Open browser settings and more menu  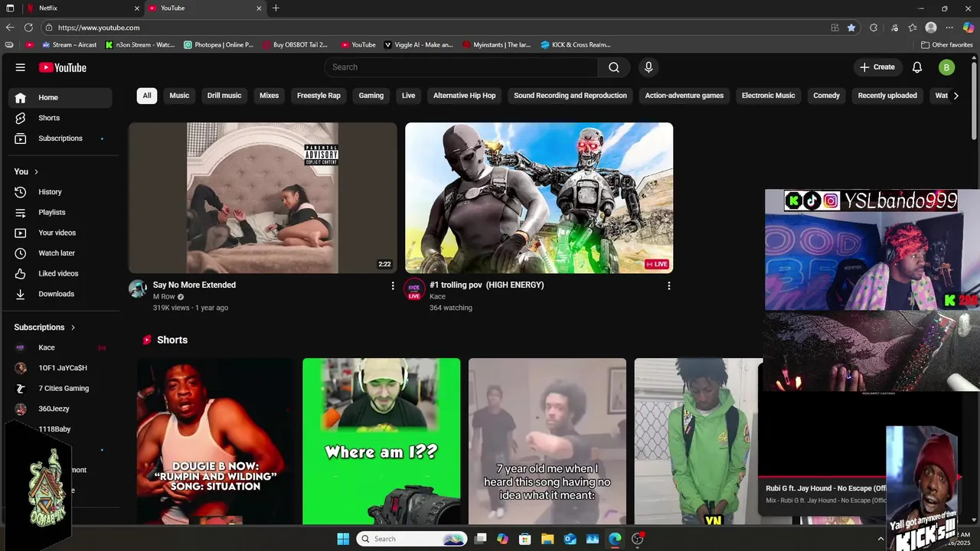point(949,28)
